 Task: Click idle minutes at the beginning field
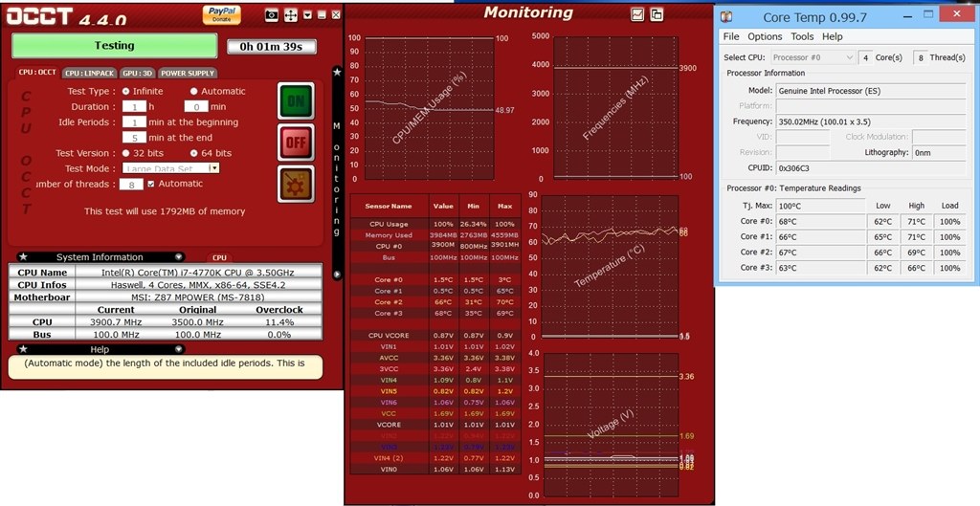tap(134, 121)
